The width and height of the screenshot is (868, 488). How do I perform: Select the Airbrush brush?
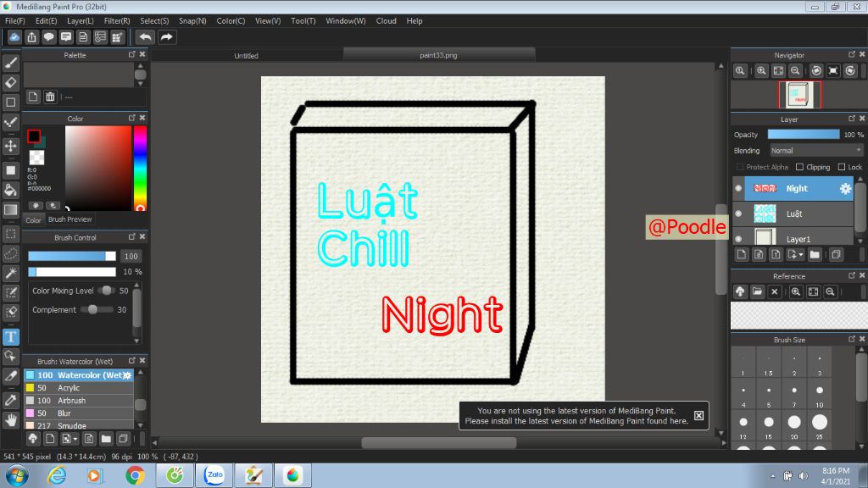click(78, 401)
